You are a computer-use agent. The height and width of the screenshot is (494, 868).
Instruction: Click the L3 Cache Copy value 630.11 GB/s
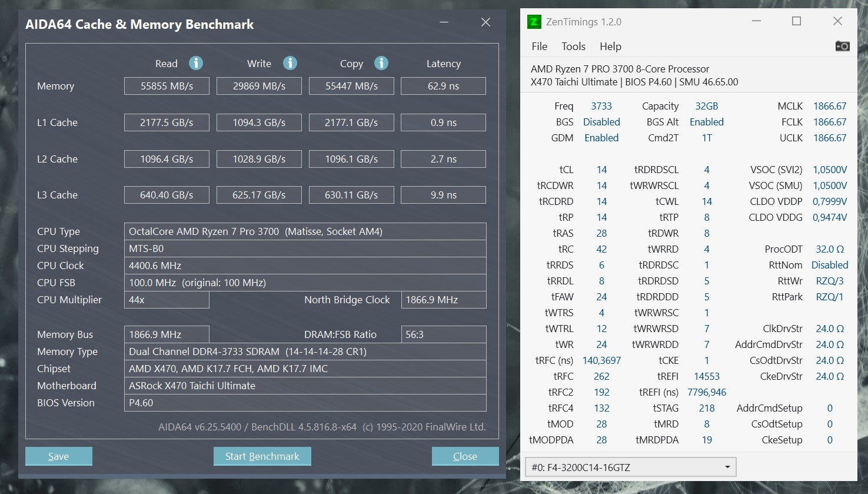pyautogui.click(x=351, y=195)
